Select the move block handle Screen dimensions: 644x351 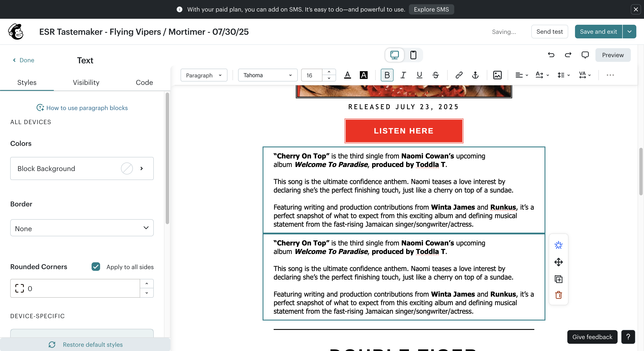tap(559, 262)
